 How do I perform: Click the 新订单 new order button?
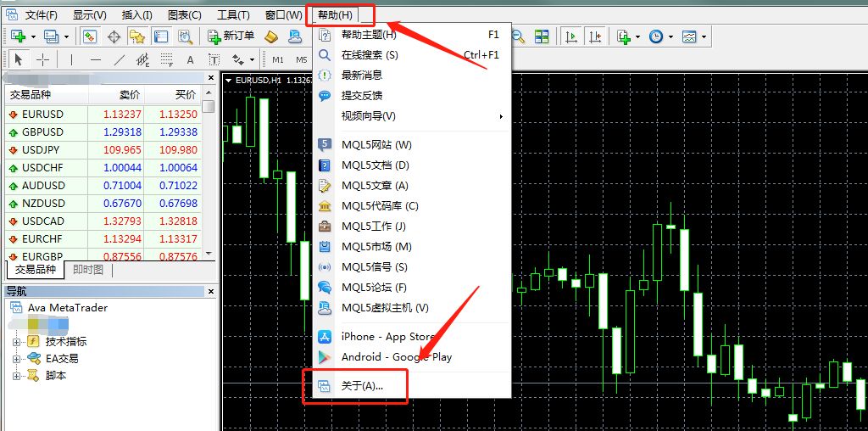pos(231,36)
